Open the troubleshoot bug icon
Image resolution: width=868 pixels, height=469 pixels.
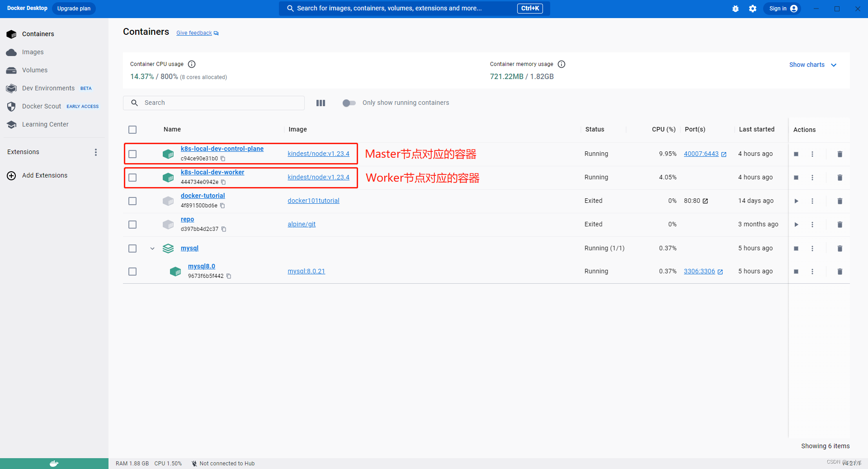(736, 9)
